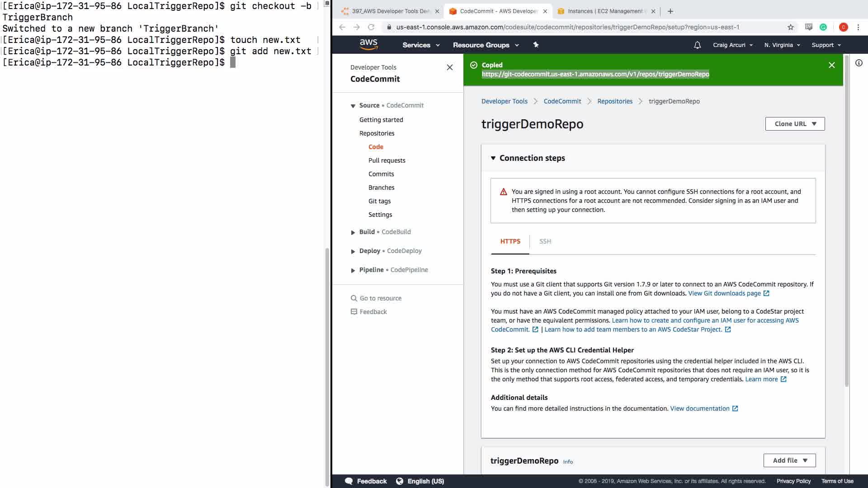This screenshot has width=868, height=488.
Task: Expand the Build CodeBuild section
Action: (x=353, y=232)
